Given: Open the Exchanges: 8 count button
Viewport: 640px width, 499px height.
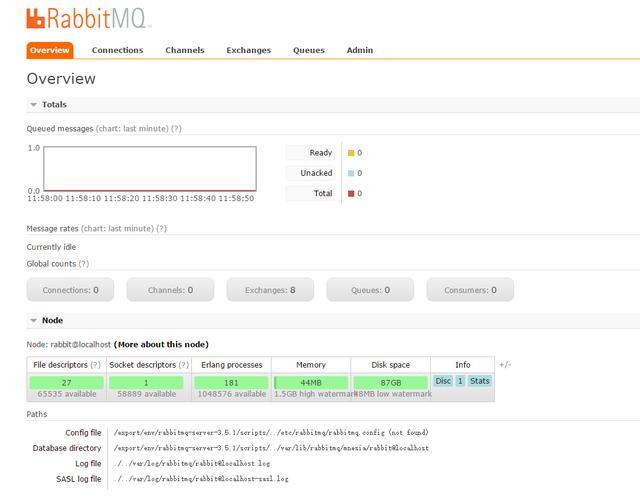Looking at the screenshot, I should pyautogui.click(x=270, y=290).
